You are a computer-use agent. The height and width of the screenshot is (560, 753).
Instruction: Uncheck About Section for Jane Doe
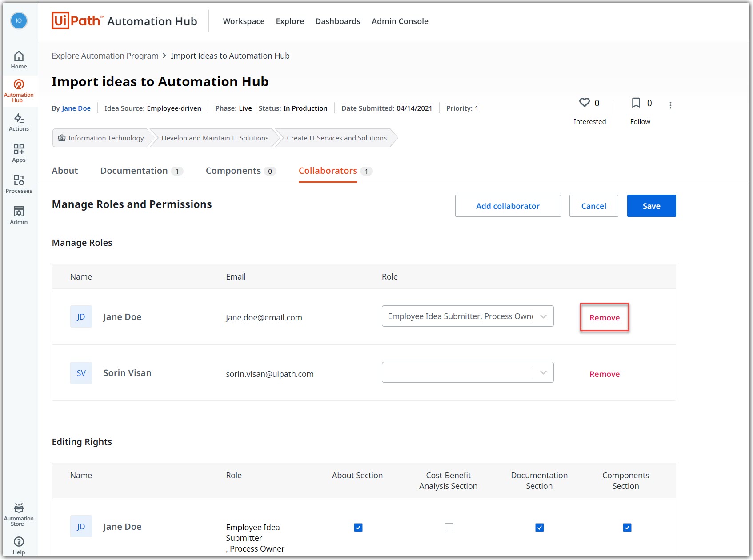pyautogui.click(x=358, y=528)
